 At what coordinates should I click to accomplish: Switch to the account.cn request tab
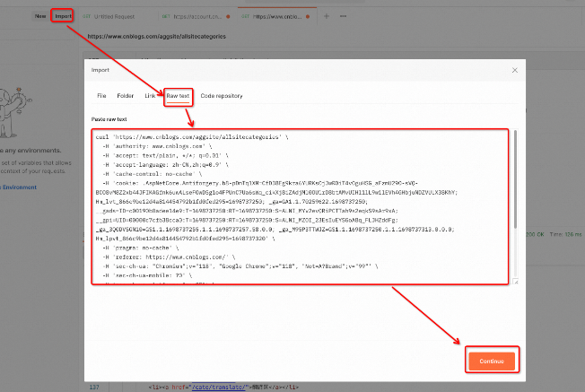[x=196, y=16]
